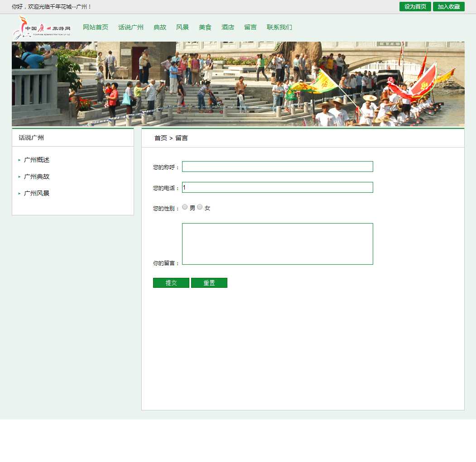
Task: Reset the form using 重置
Action: [209, 283]
